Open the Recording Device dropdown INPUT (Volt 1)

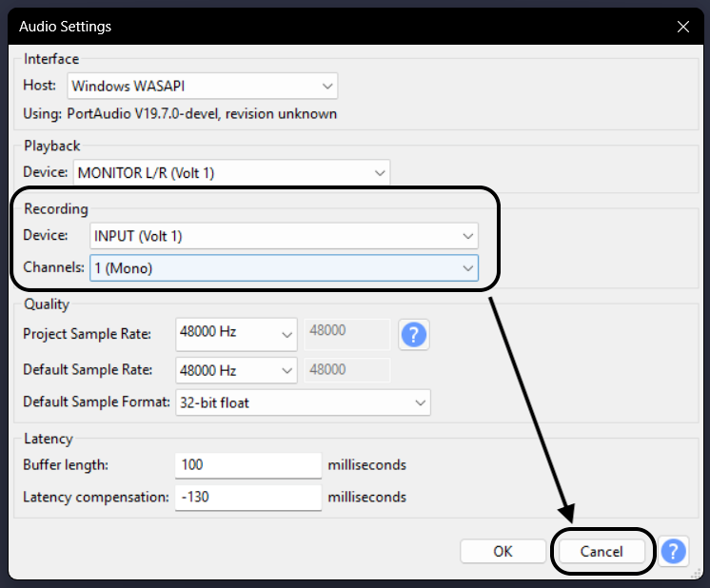(x=284, y=236)
